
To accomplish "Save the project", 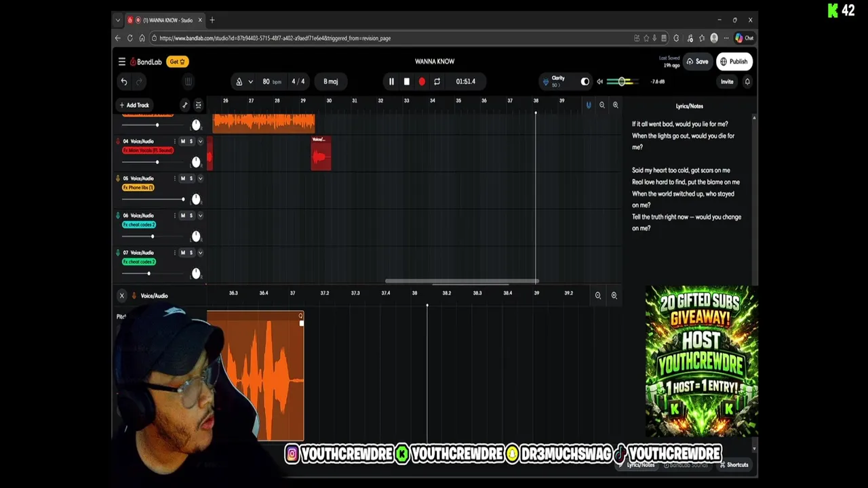I will pyautogui.click(x=697, y=62).
